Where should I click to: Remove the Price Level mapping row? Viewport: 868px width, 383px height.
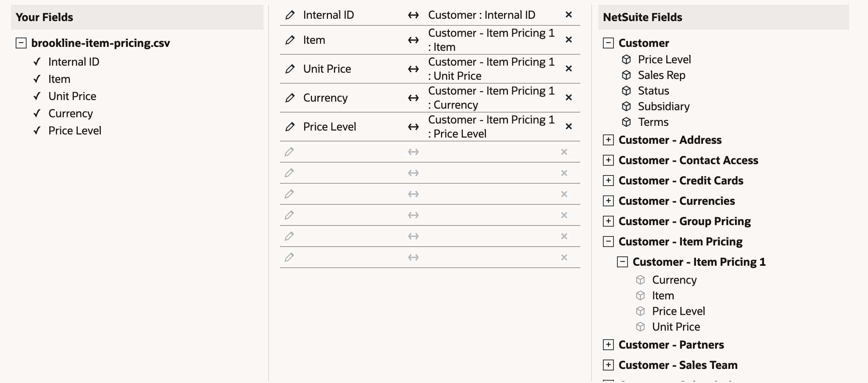point(569,126)
